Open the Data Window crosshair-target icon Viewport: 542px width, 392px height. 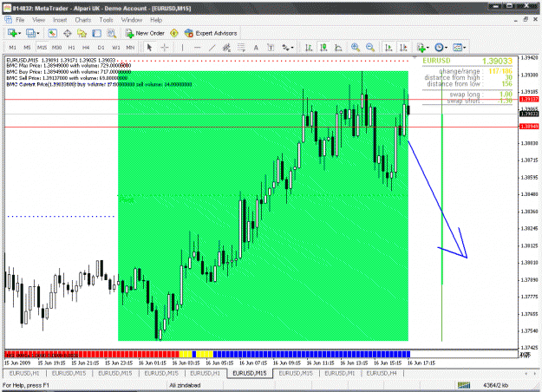coord(68,33)
